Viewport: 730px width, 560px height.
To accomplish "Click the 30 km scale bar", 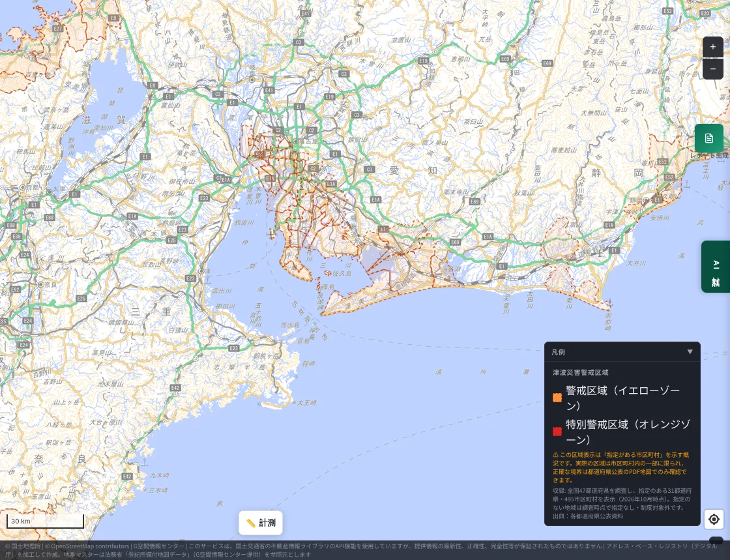I will pyautogui.click(x=45, y=522).
